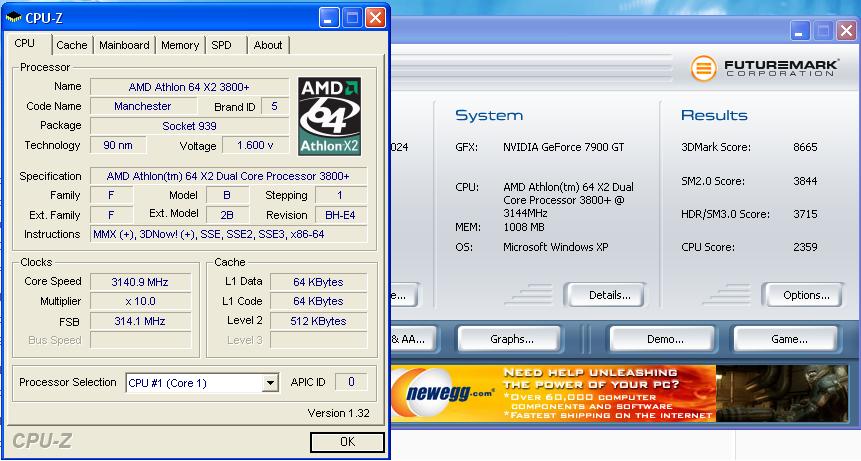The image size is (861, 461).
Task: Click the HDR/SM3.0 Score value 3715
Action: 805,214
